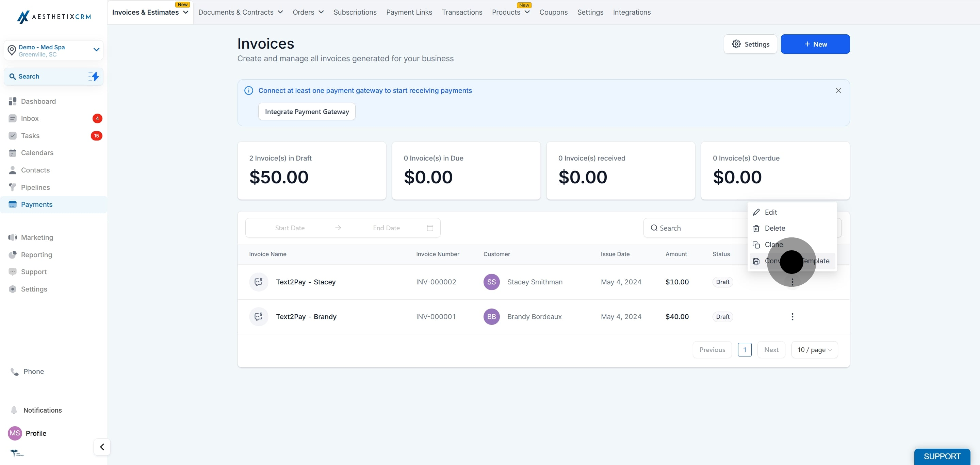
Task: Collapse the sidebar with the arrow button
Action: click(x=102, y=447)
